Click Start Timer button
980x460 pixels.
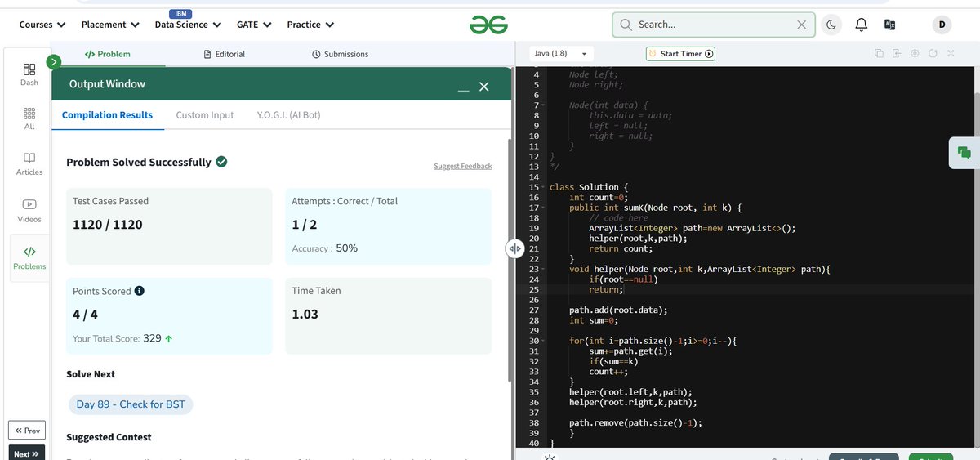click(681, 53)
